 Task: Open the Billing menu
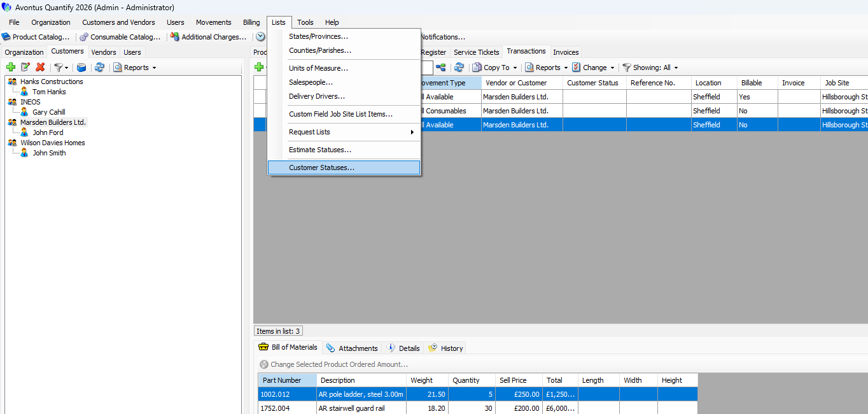[251, 22]
